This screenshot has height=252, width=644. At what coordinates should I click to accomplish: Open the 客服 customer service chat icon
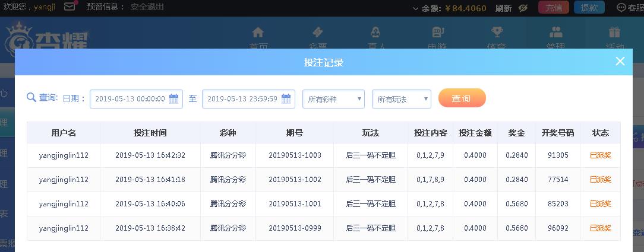[x=621, y=8]
